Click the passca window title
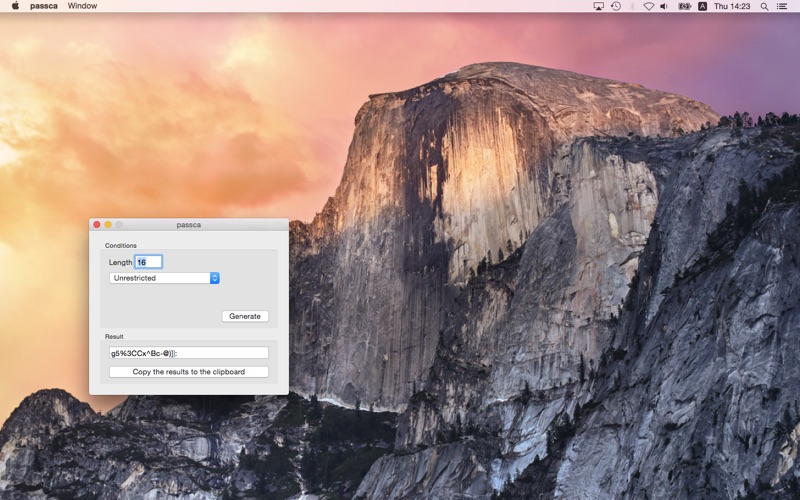Viewport: 800px width, 500px height. (x=189, y=224)
